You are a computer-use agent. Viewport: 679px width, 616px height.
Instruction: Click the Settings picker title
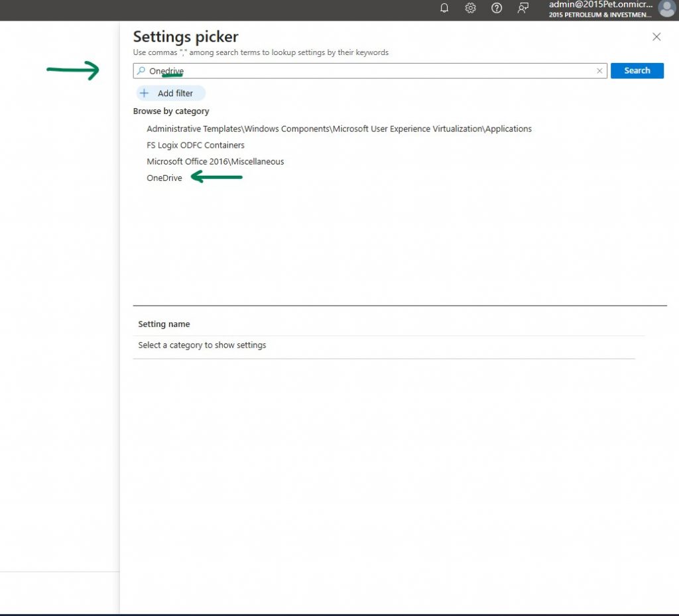(x=186, y=37)
